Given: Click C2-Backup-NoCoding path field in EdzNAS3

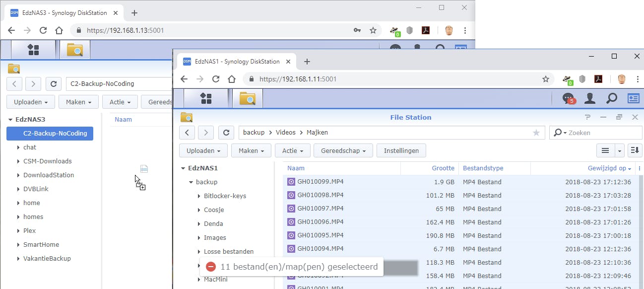Looking at the screenshot, I should 119,84.
